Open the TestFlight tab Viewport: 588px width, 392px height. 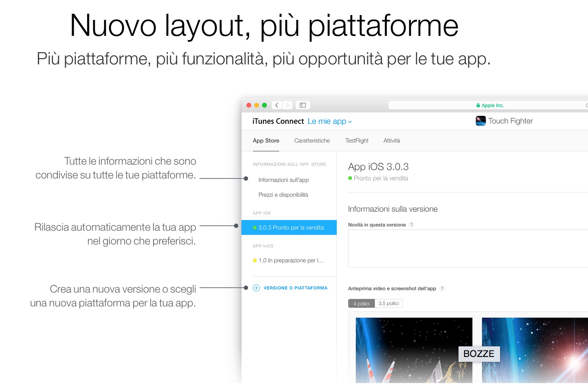(357, 141)
